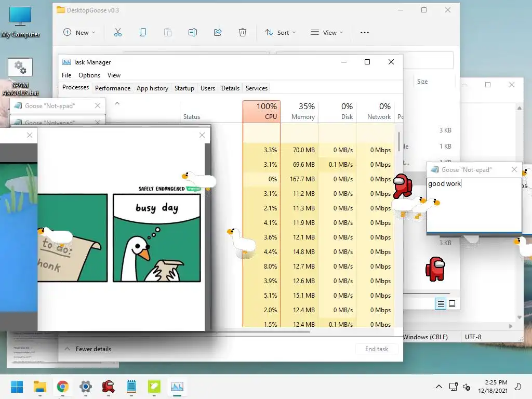Open the New dropdown in DesktopGoose window
The height and width of the screenshot is (399, 532).
(79, 33)
